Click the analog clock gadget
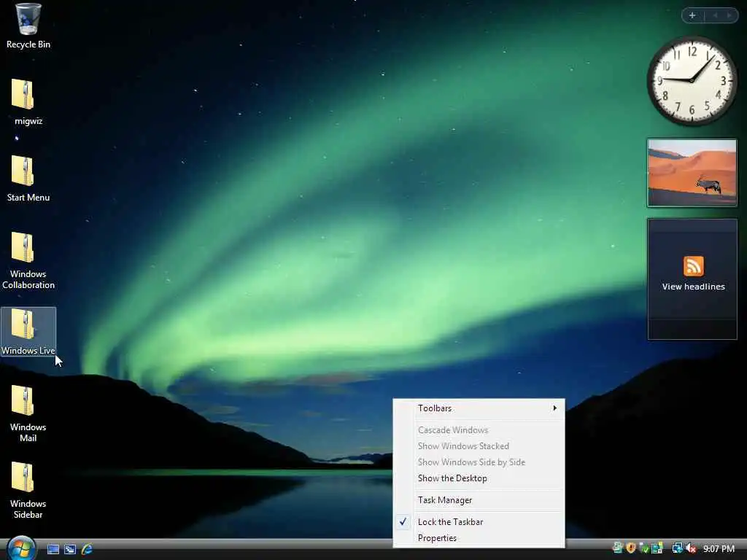The height and width of the screenshot is (560, 747). pos(692,81)
